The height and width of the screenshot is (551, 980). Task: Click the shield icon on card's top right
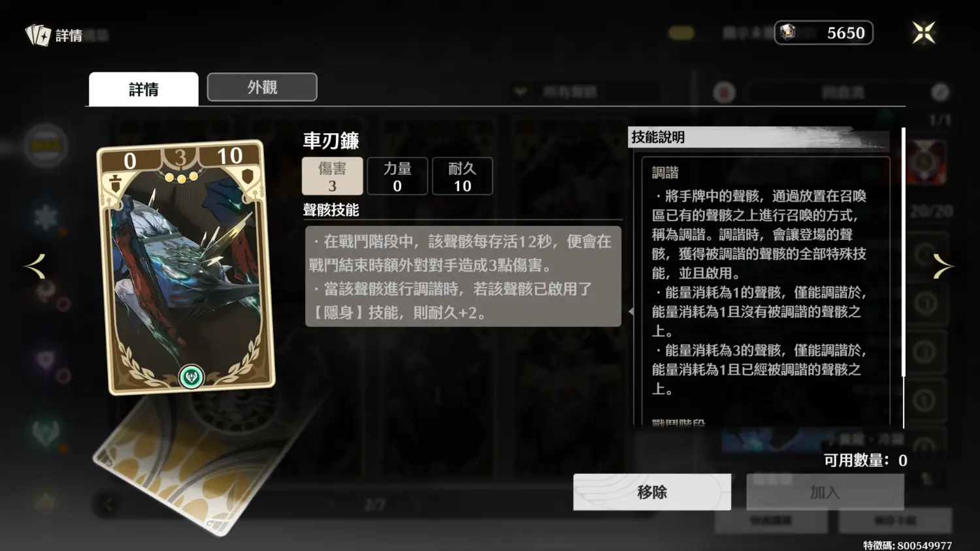coord(248,177)
